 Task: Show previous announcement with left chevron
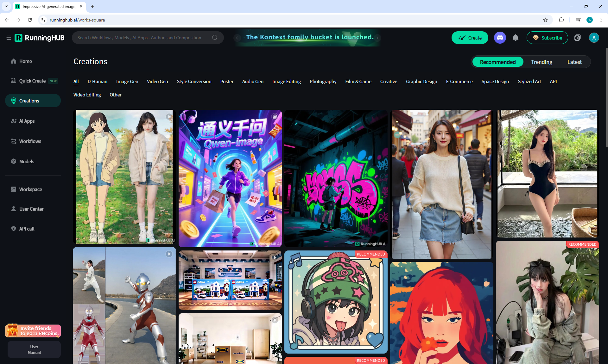pos(237,38)
